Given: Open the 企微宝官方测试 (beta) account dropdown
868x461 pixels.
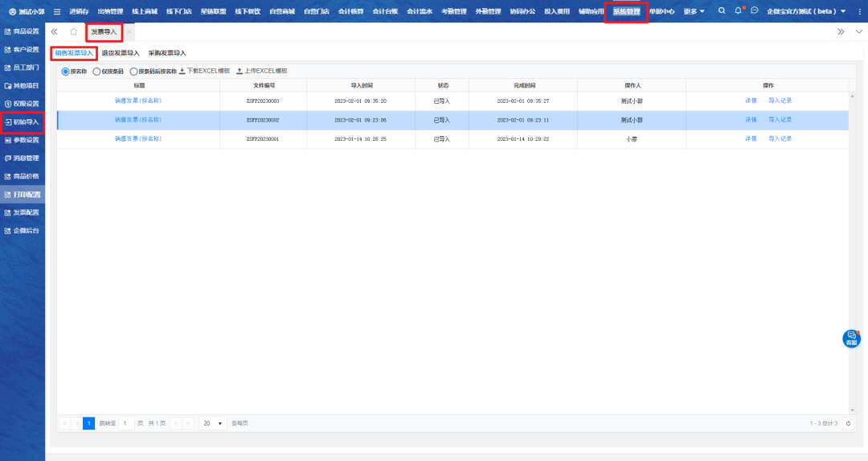Looking at the screenshot, I should click(806, 12).
